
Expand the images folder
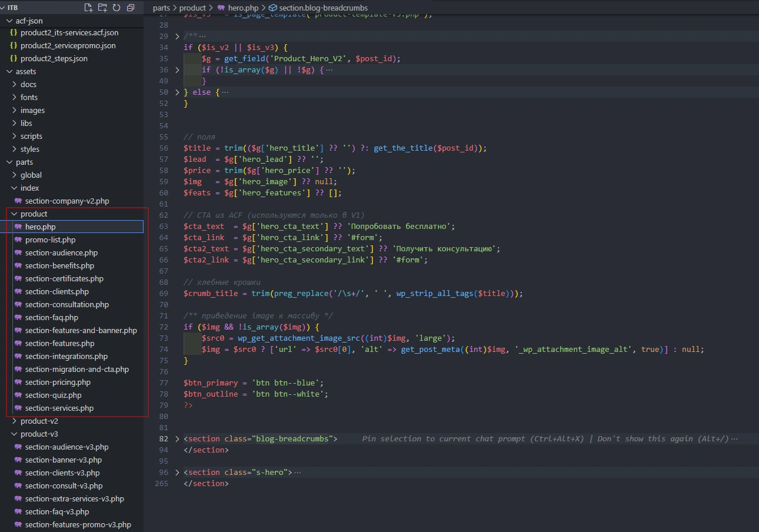tap(32, 110)
